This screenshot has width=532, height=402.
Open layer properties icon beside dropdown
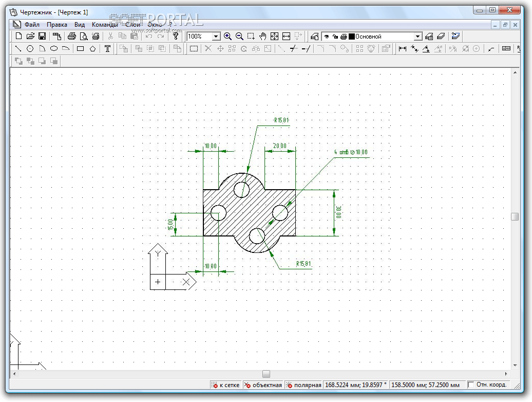(429, 36)
